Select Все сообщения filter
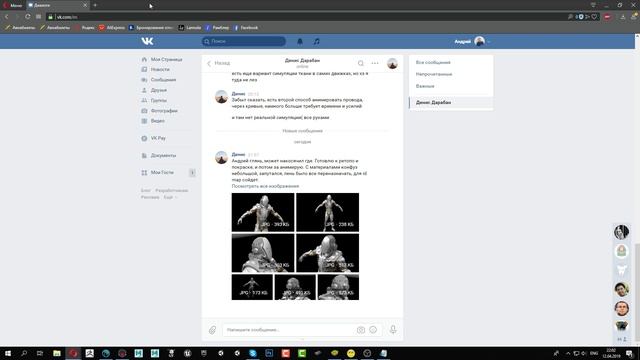The height and width of the screenshot is (360, 640). (x=433, y=62)
